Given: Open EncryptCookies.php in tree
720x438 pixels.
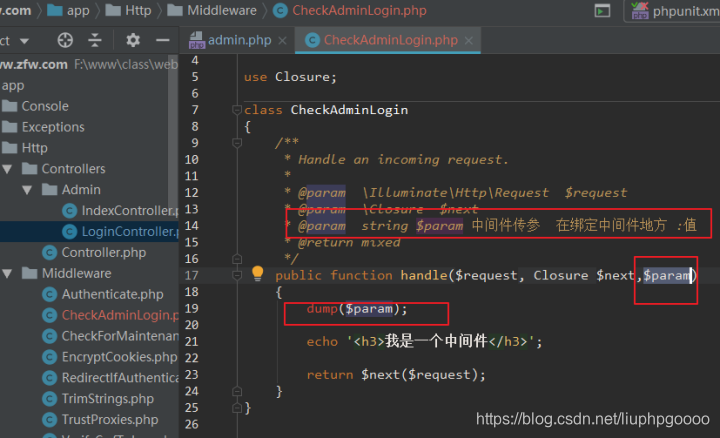Looking at the screenshot, I should pyautogui.click(x=110, y=357).
